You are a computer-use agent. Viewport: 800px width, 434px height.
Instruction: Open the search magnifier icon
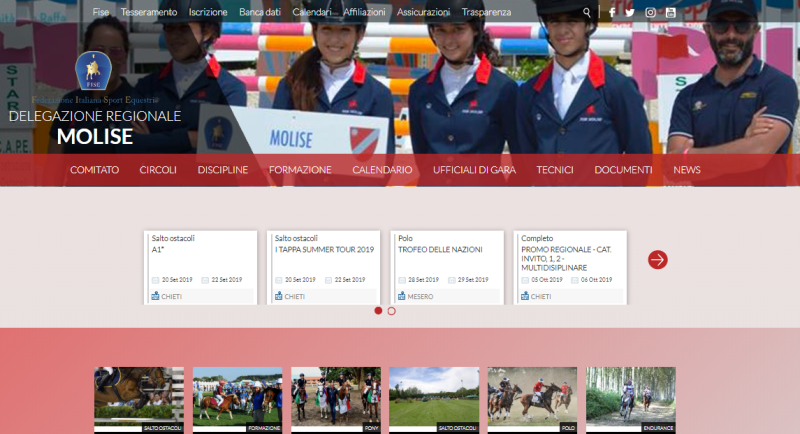click(587, 13)
